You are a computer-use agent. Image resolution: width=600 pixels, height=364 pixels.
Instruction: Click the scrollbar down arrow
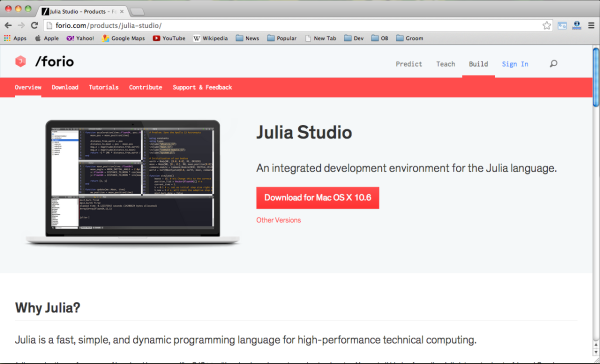pyautogui.click(x=596, y=352)
